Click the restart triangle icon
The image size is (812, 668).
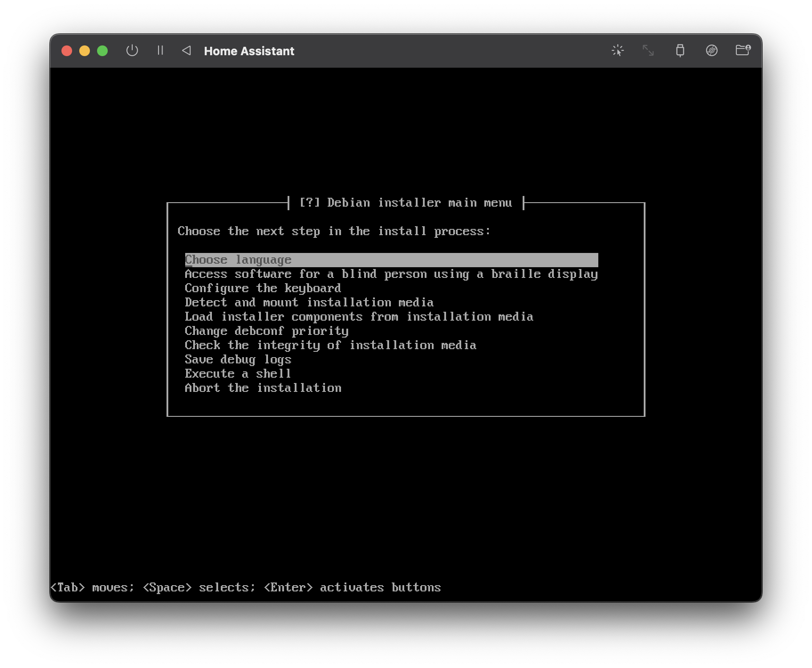(187, 51)
